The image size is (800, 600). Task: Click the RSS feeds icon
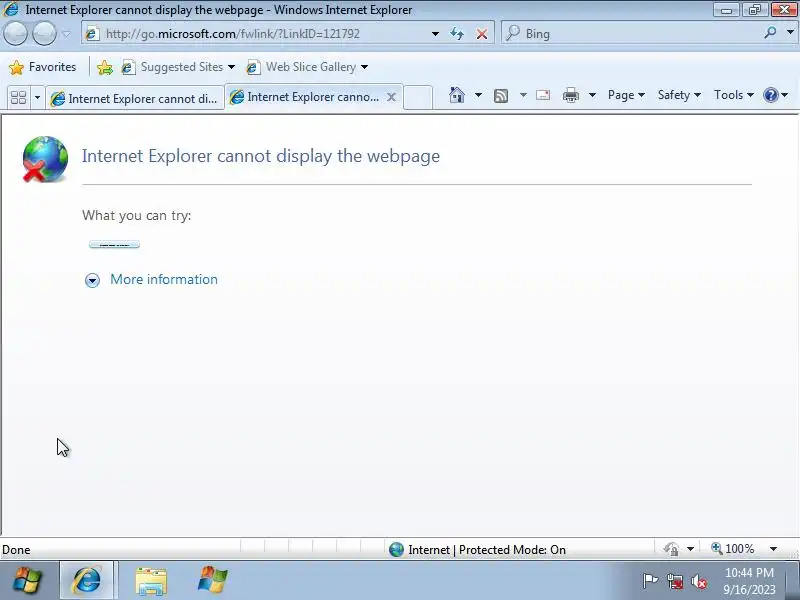(501, 95)
